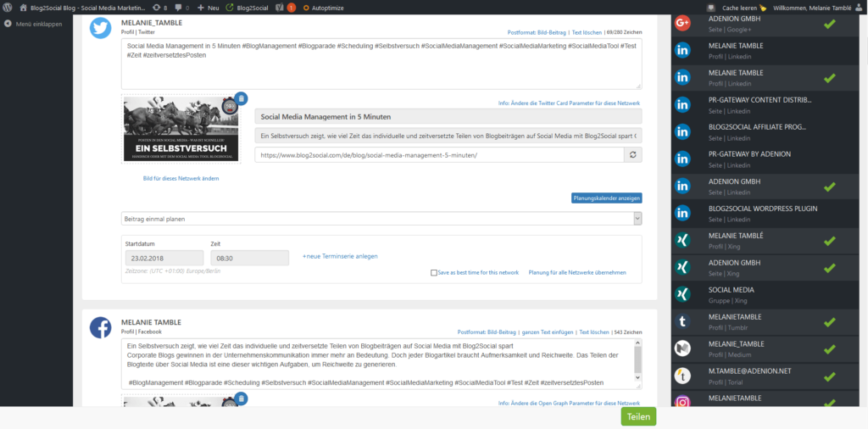Click the Xing icon of SOCIAL MEDIA group
The image size is (868, 429).
682,294
